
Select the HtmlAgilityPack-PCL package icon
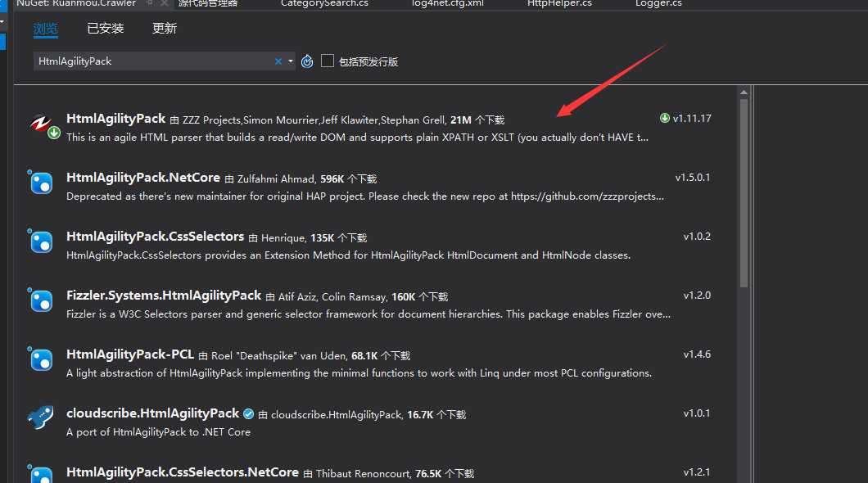40,359
